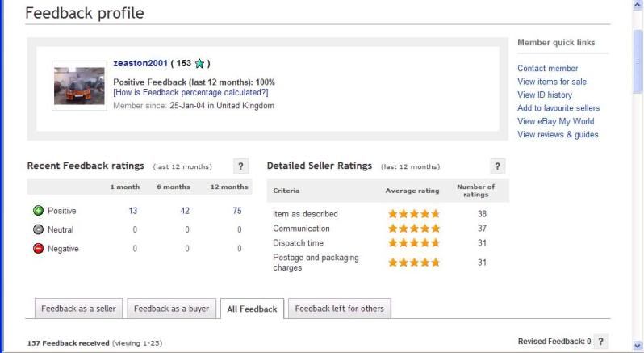The image size is (644, 353).
Task: Click the green feedback star icon
Action: [x=199, y=64]
